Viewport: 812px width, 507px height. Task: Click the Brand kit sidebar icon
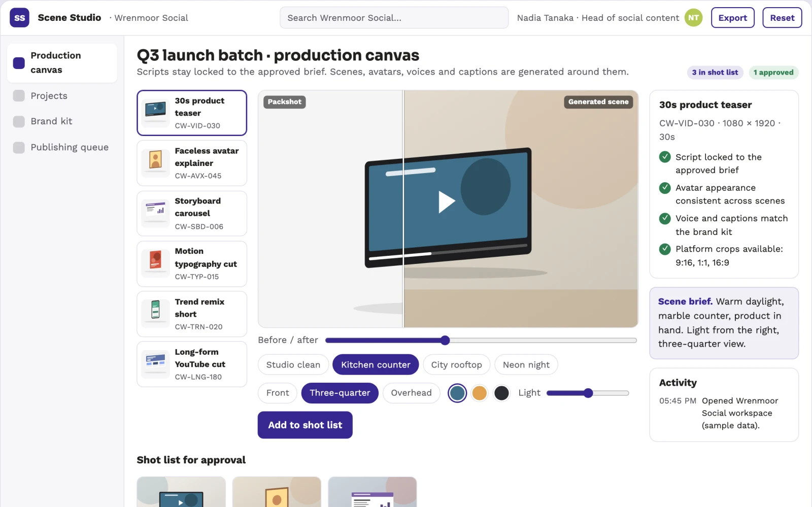click(x=19, y=121)
